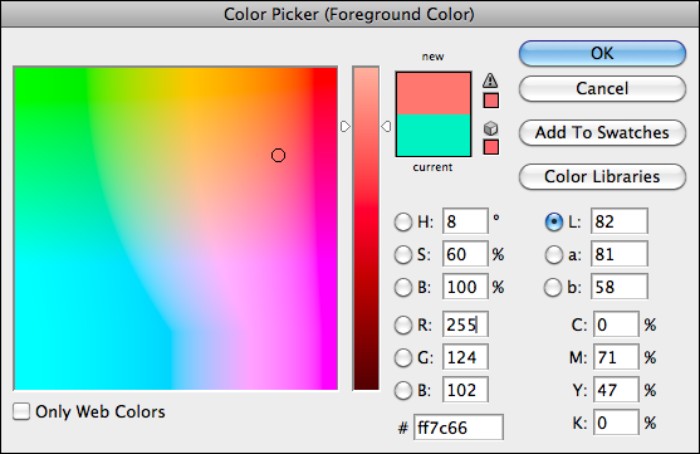Viewport: 700px width, 454px height.
Task: Click the not-web-safe cube icon
Action: (490, 128)
